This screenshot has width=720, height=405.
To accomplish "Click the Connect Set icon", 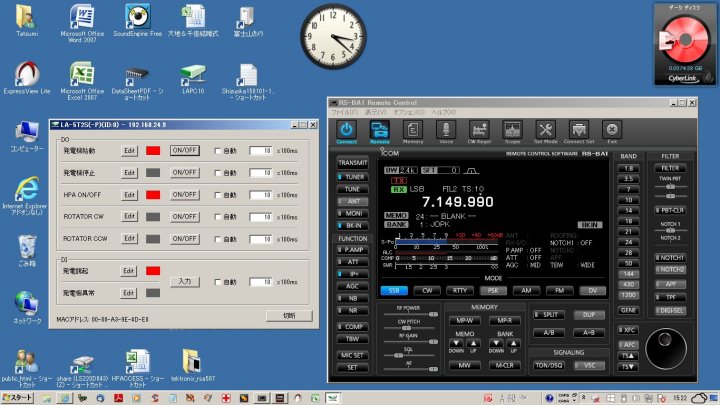I will tap(578, 130).
